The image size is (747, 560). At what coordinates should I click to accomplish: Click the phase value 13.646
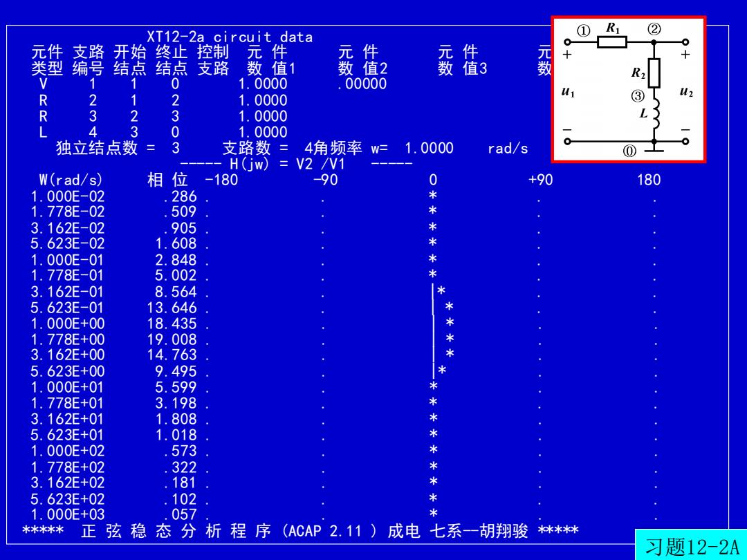[x=172, y=308]
